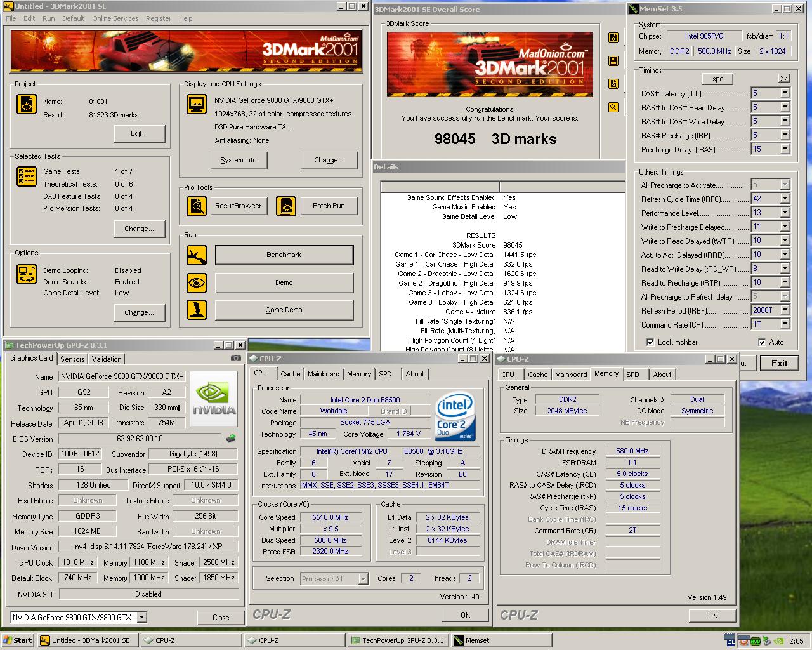Click OK in the CPU-Z Memory window

point(712,615)
